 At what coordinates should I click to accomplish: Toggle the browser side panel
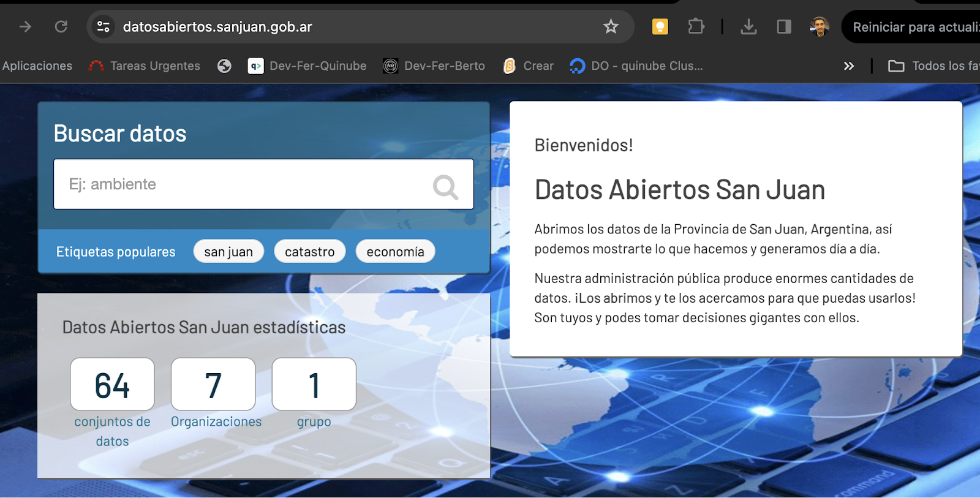pos(784,26)
